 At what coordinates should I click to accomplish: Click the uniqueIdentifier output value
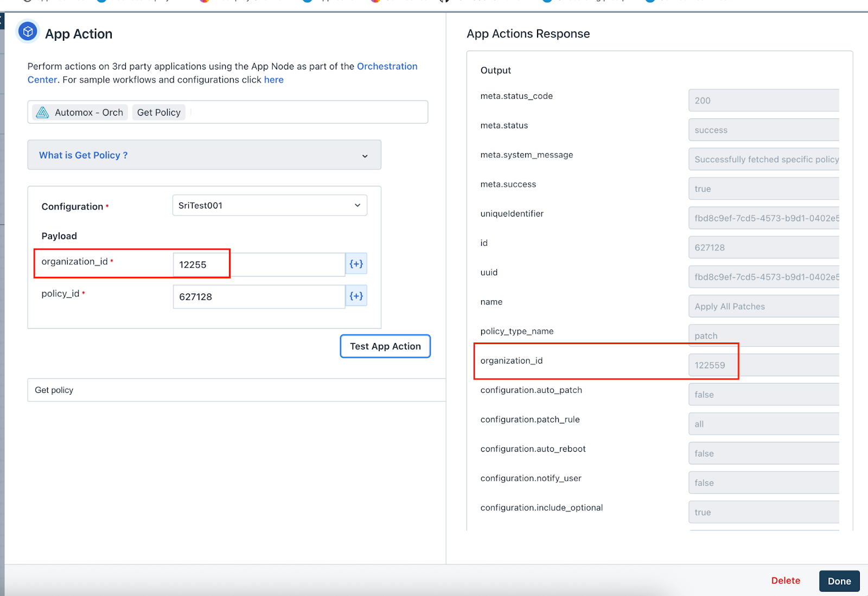coord(764,218)
